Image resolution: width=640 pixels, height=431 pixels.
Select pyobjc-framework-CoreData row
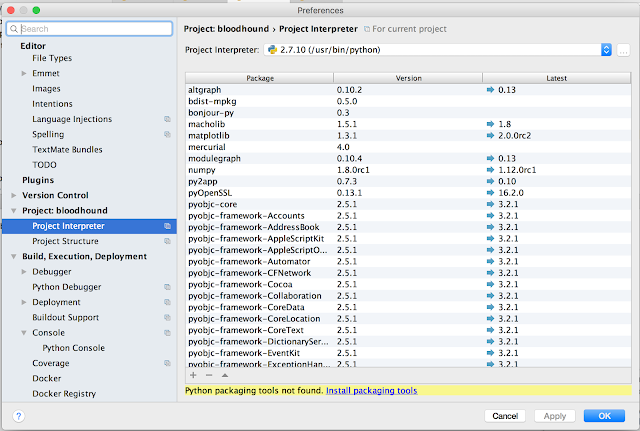pyautogui.click(x=408, y=307)
